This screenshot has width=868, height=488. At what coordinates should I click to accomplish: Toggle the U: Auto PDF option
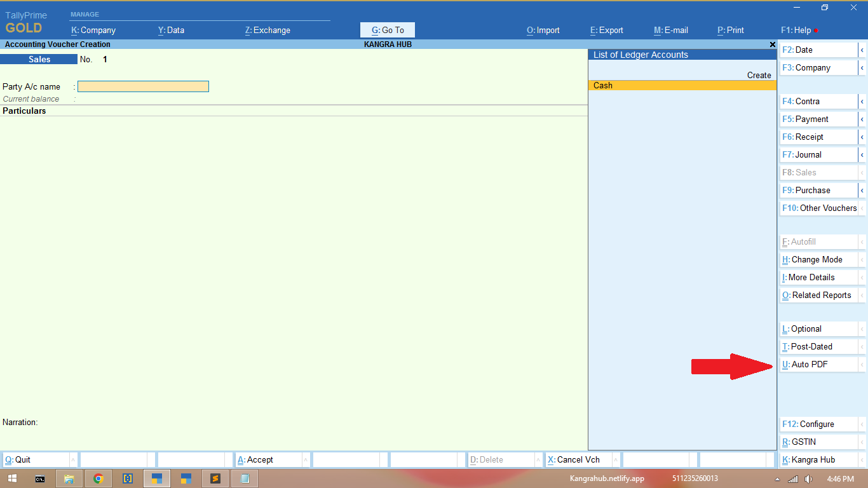coord(818,365)
